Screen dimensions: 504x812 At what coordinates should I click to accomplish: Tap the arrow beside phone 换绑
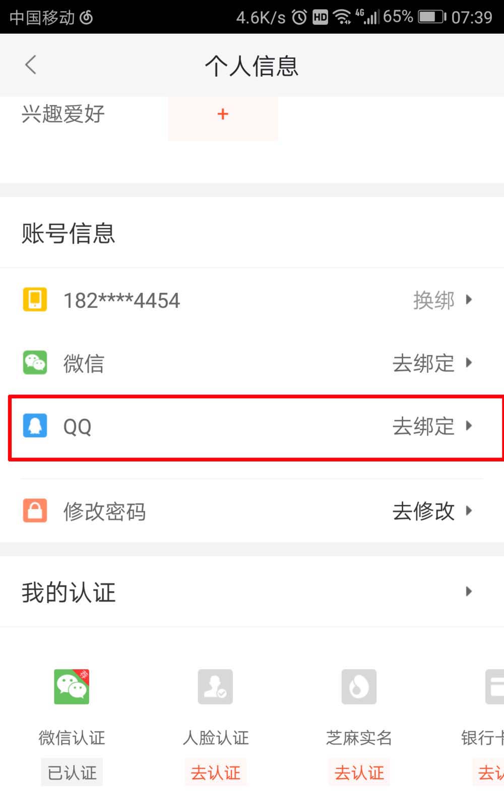click(x=469, y=300)
